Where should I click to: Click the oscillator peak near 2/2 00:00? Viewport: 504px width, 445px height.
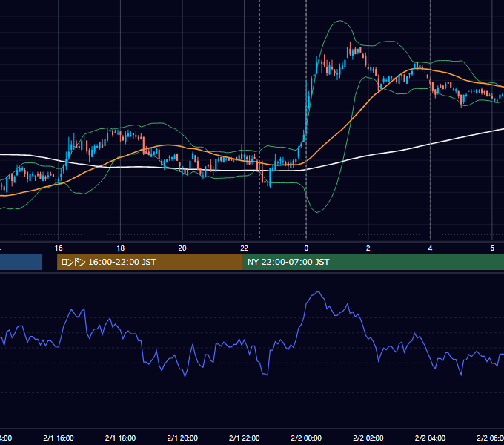click(318, 292)
